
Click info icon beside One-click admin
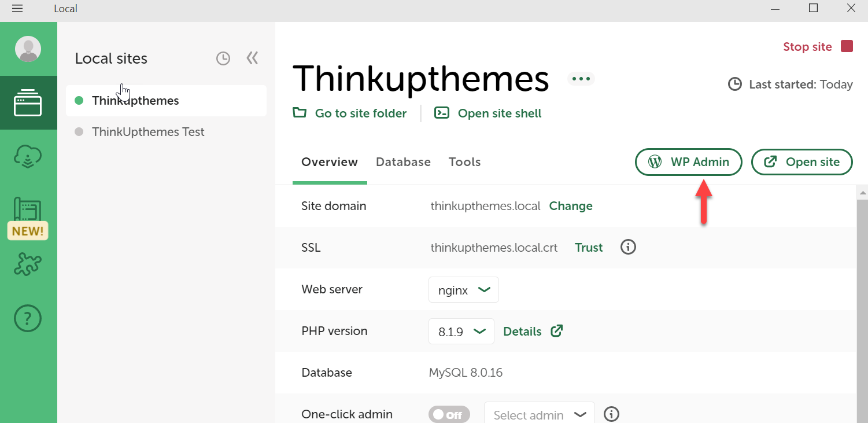611,414
